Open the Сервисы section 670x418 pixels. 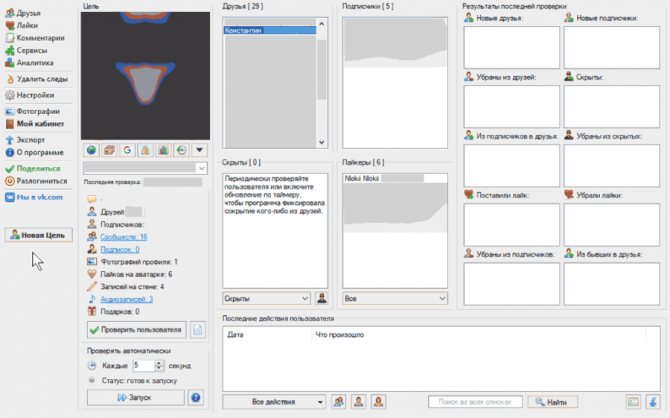click(x=26, y=50)
